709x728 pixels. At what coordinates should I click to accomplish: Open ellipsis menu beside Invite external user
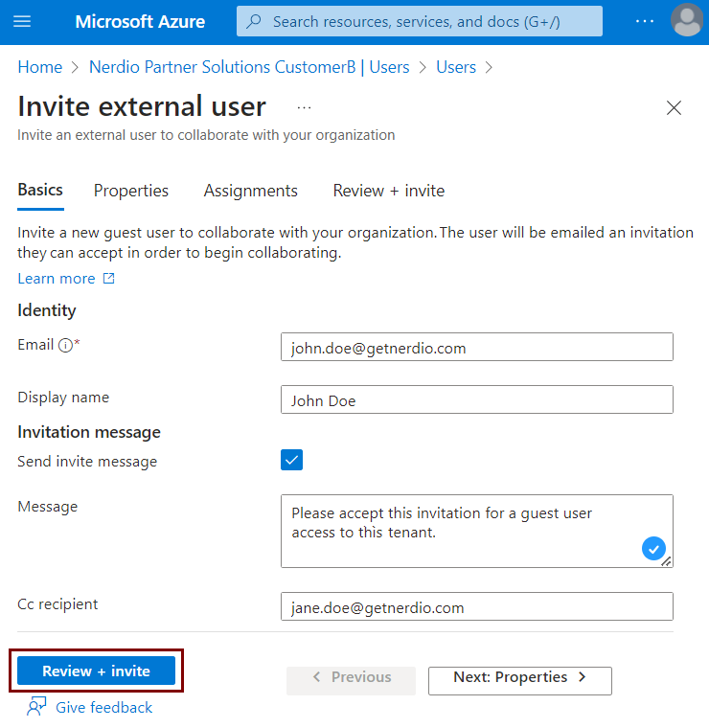click(304, 107)
